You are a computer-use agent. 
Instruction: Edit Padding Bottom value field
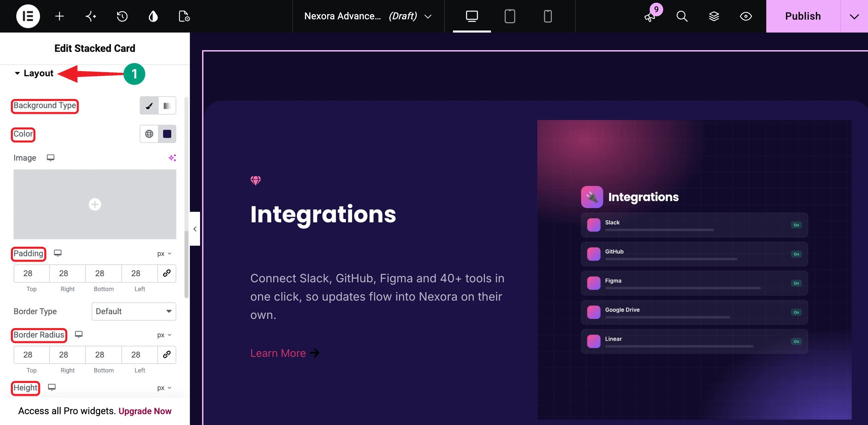pyautogui.click(x=103, y=273)
